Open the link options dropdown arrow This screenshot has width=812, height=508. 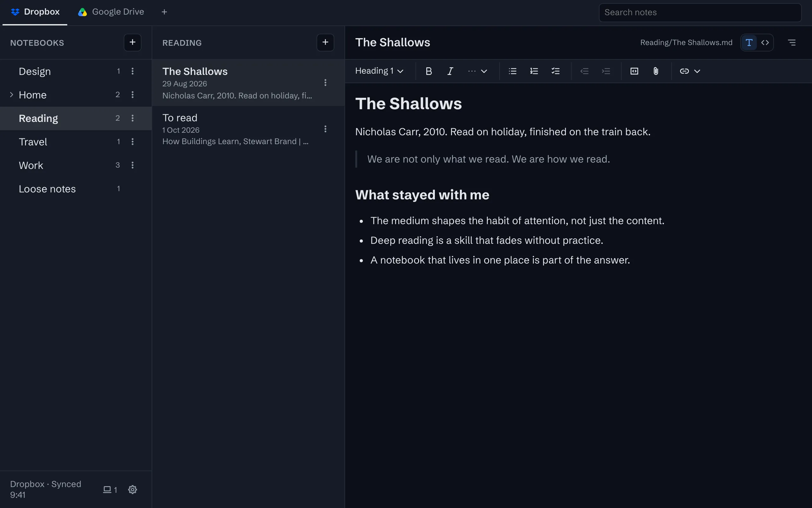[697, 71]
